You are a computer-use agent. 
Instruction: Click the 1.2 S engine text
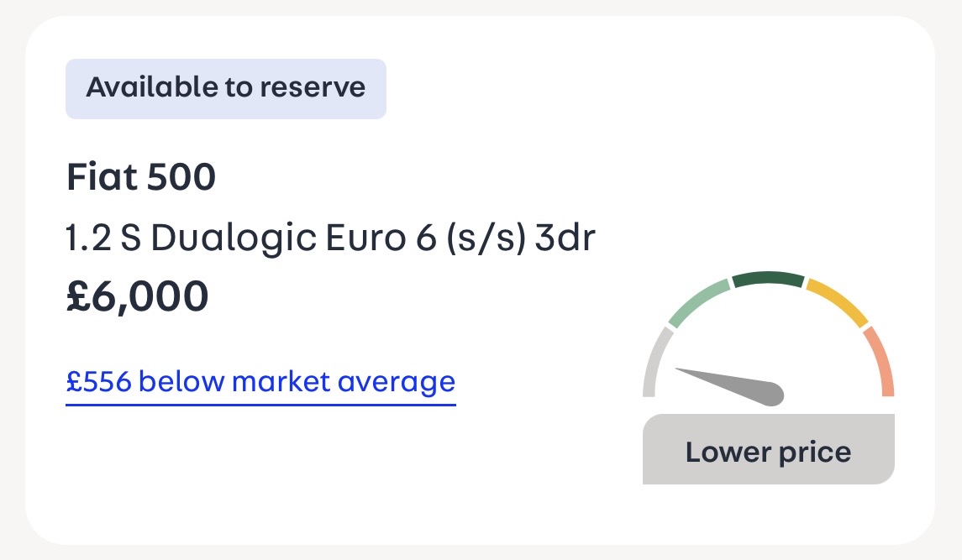(103, 239)
